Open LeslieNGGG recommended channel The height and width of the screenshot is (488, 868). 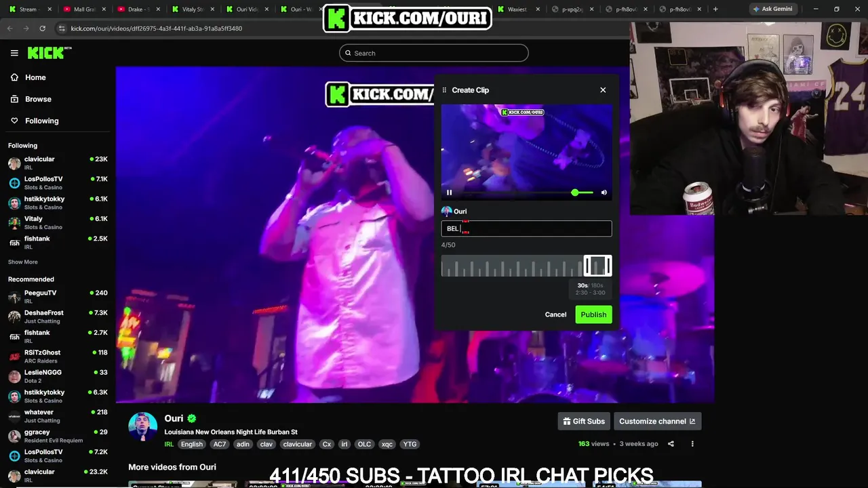pos(58,376)
